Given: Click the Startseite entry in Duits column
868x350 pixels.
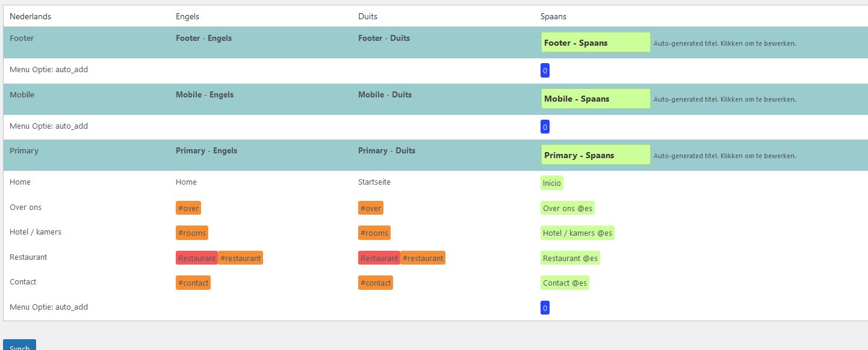Looking at the screenshot, I should coord(375,182).
